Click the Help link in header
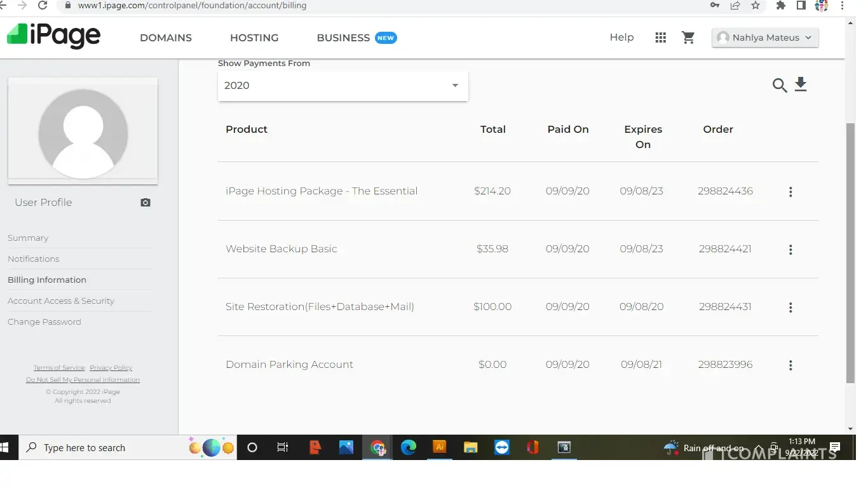The image size is (868, 488). [621, 37]
